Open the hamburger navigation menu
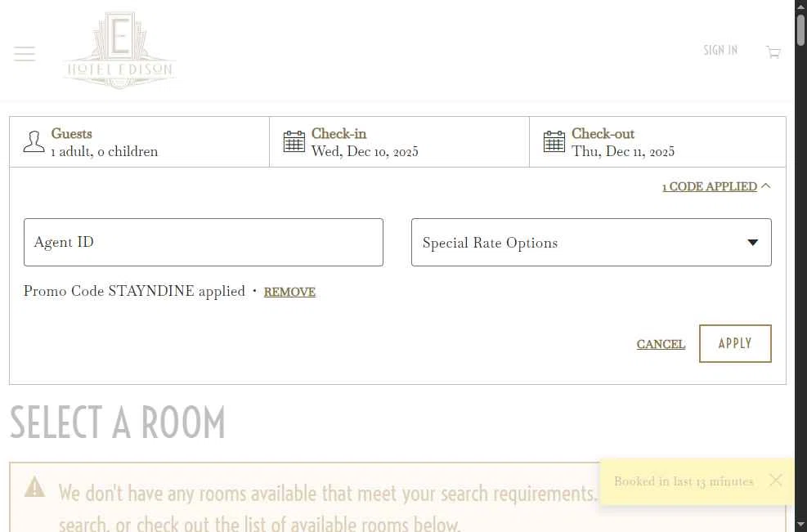The image size is (807, 532). click(25, 53)
